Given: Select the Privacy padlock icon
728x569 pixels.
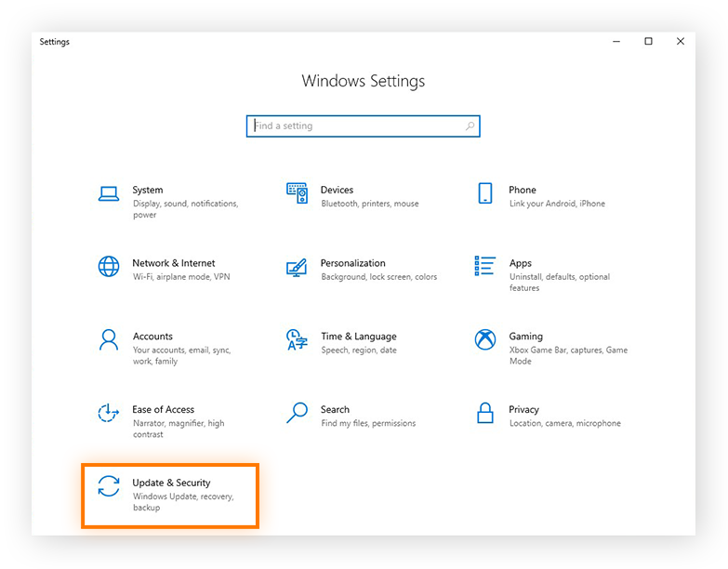Looking at the screenshot, I should pos(484,413).
